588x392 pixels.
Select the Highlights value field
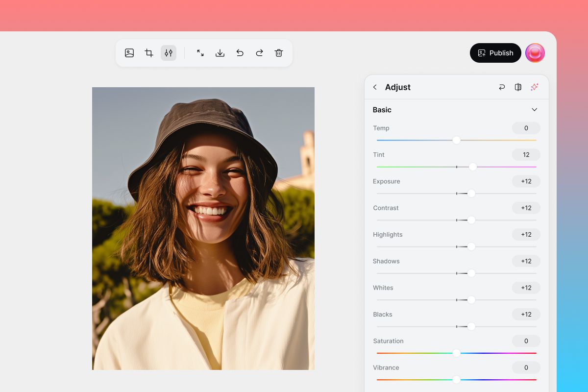tap(526, 235)
